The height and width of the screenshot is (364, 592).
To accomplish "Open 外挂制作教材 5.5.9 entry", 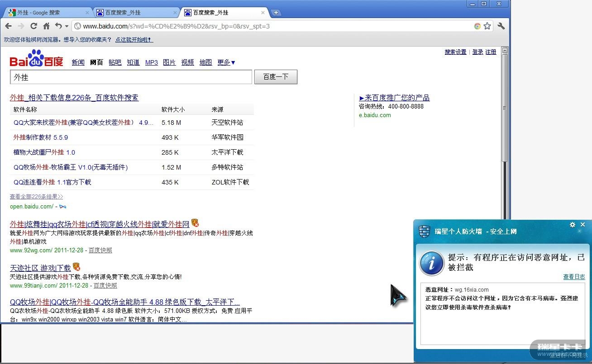I will point(41,137).
